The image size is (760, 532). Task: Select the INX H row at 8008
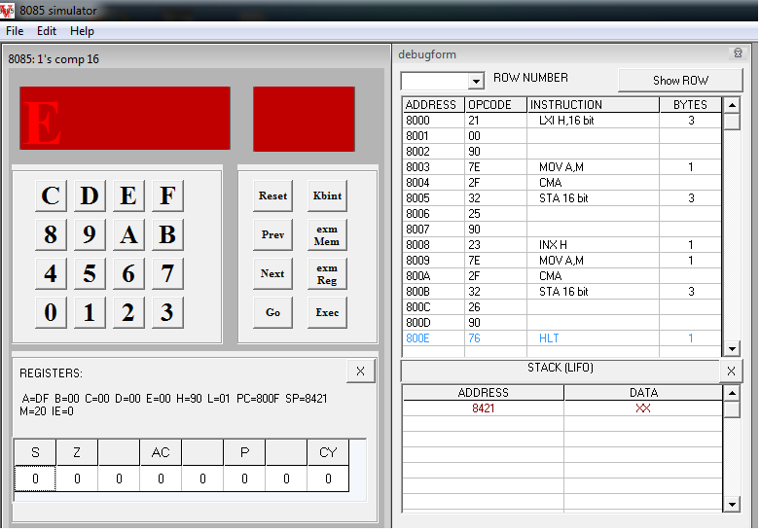(x=562, y=245)
